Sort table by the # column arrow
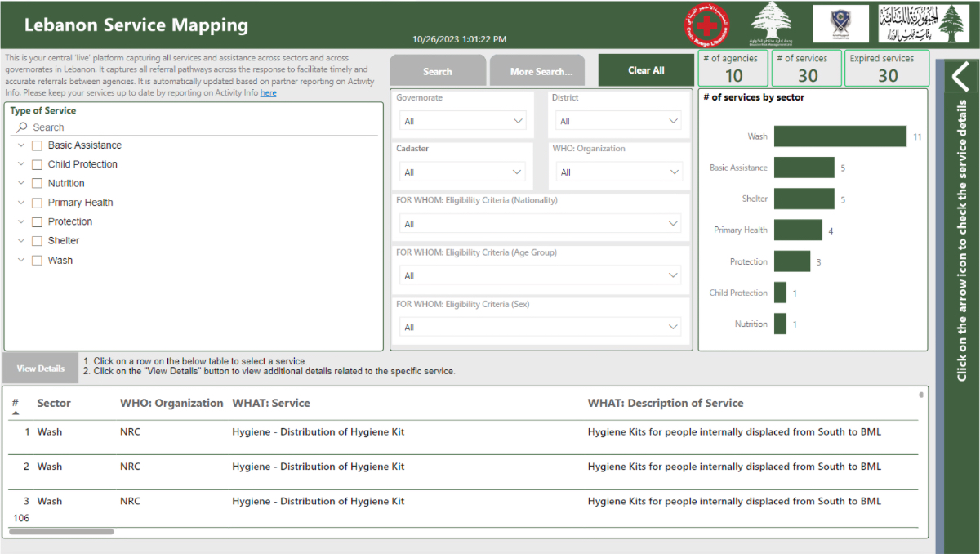980x554 pixels. click(16, 413)
